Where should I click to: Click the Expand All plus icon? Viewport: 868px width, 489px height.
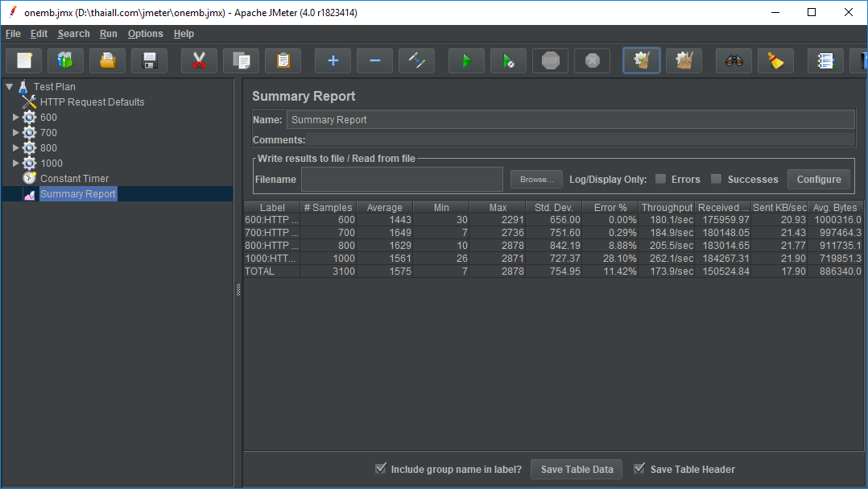333,60
